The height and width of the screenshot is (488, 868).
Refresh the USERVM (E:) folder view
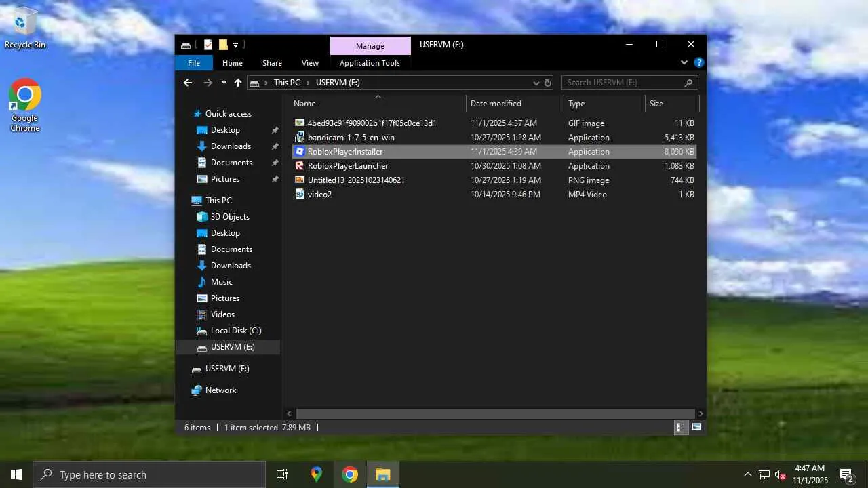click(x=548, y=83)
